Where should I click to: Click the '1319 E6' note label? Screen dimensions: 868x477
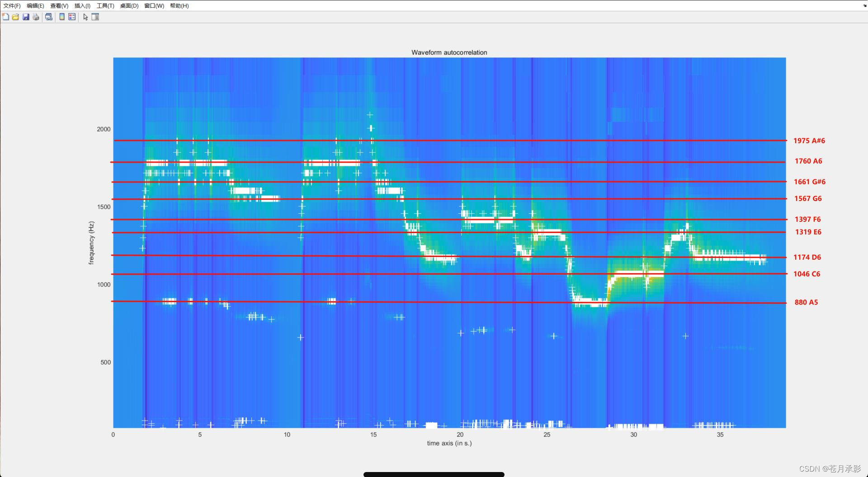tap(808, 232)
